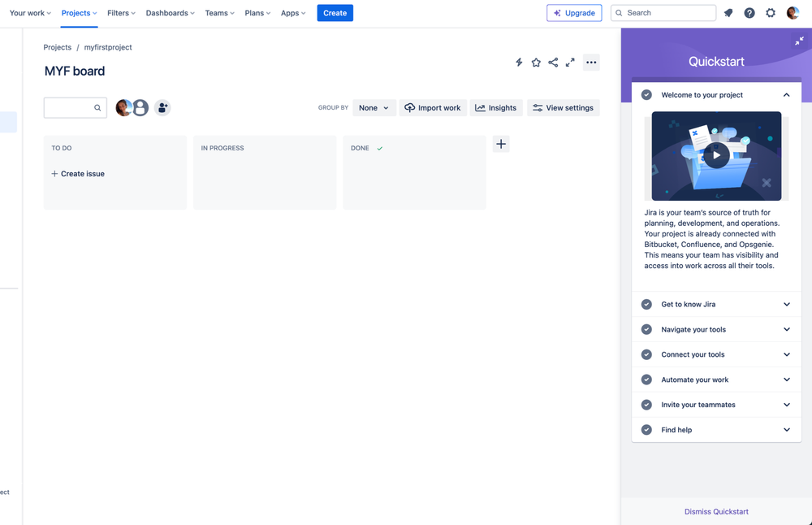
Task: Click the checkmark beside Connect your tools
Action: coord(646,354)
